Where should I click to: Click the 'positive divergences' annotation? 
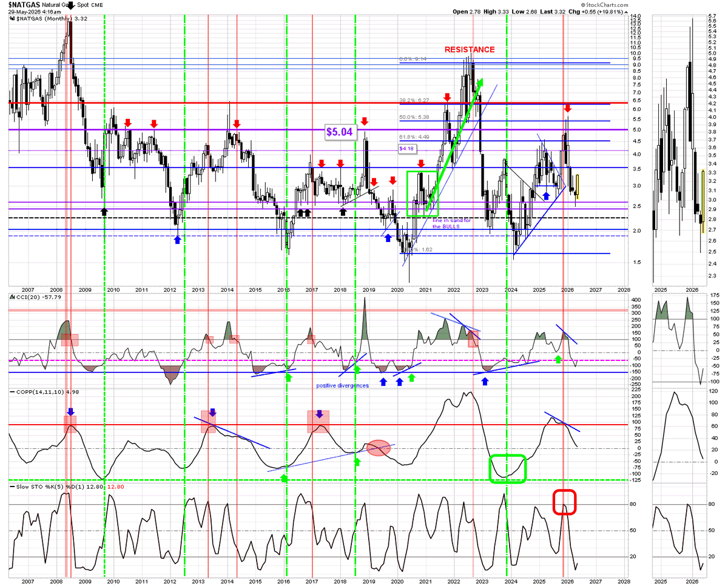[342, 385]
